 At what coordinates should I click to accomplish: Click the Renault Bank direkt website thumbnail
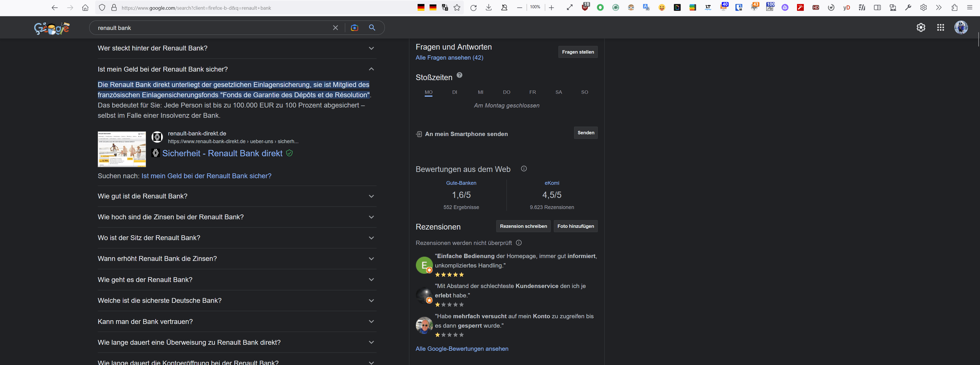[122, 149]
